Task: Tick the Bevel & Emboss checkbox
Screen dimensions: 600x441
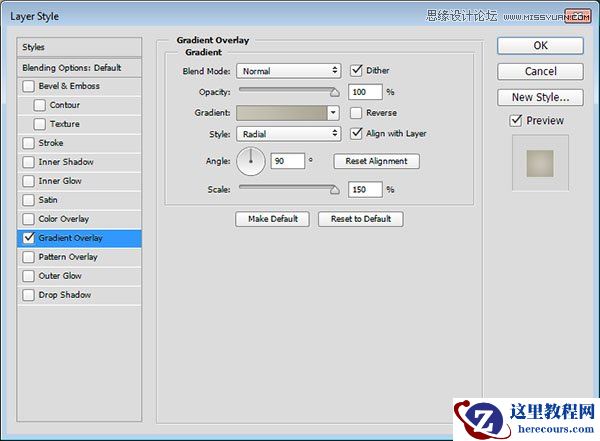Action: coord(28,86)
